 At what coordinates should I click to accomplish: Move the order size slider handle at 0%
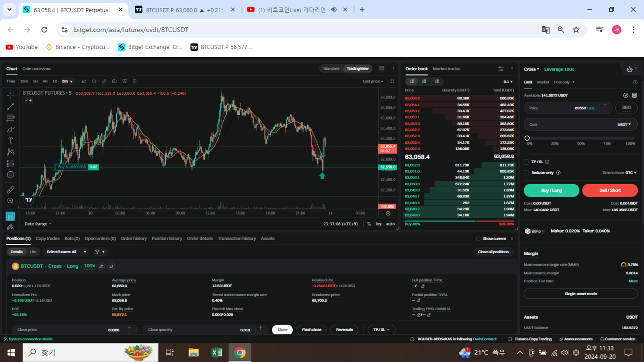coord(527,138)
